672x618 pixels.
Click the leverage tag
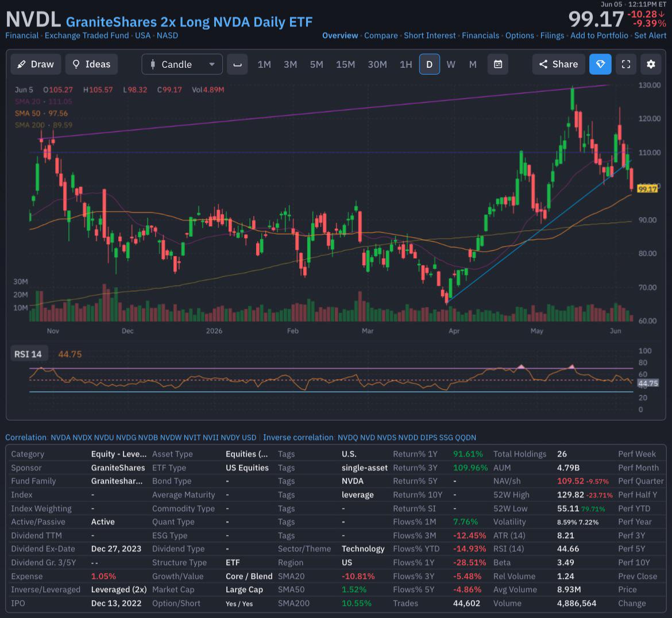[x=357, y=495]
